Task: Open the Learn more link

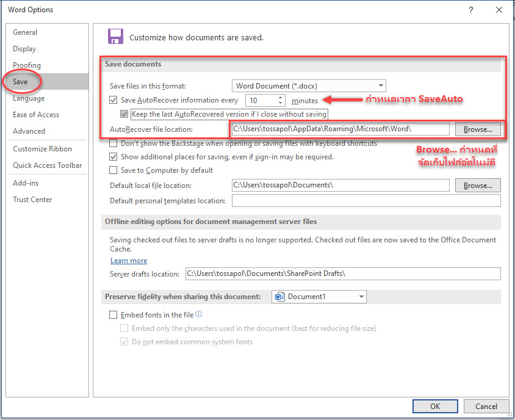Action: pos(129,261)
